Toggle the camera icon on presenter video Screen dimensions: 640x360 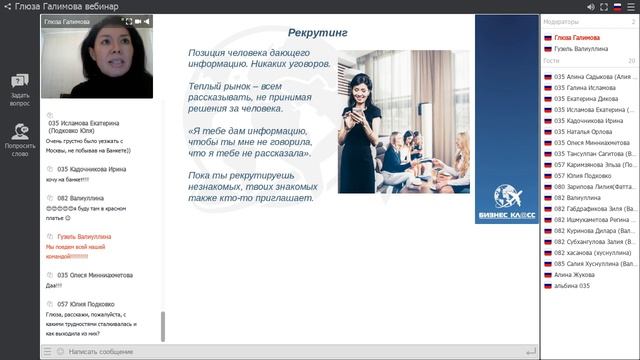coord(138,22)
